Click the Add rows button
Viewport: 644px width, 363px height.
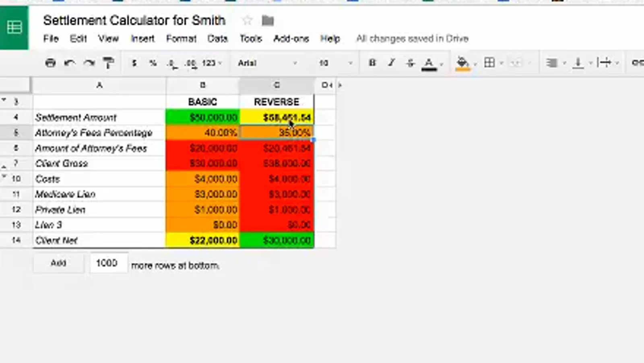(x=59, y=263)
